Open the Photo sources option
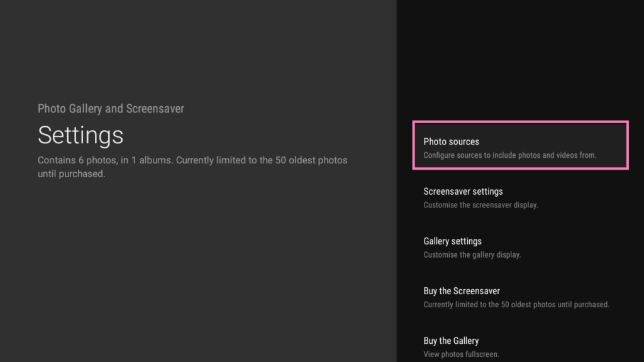Image resolution: width=644 pixels, height=362 pixels. 520,145
